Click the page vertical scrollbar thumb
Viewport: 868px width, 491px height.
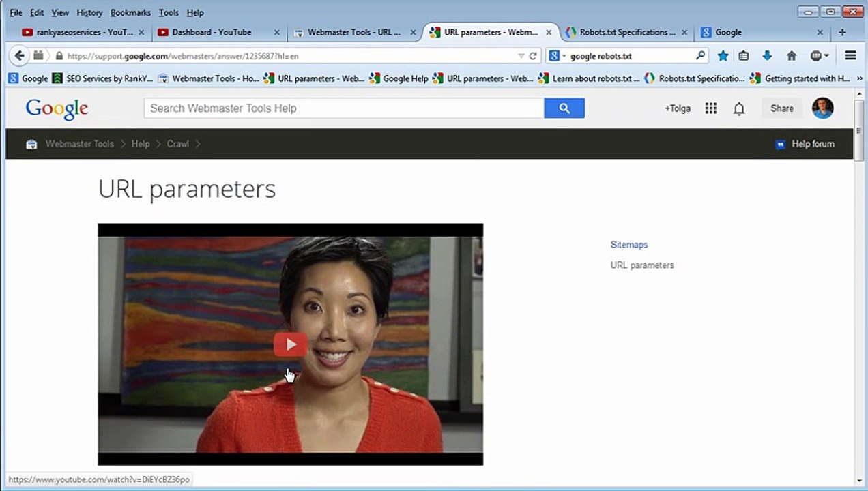click(859, 130)
